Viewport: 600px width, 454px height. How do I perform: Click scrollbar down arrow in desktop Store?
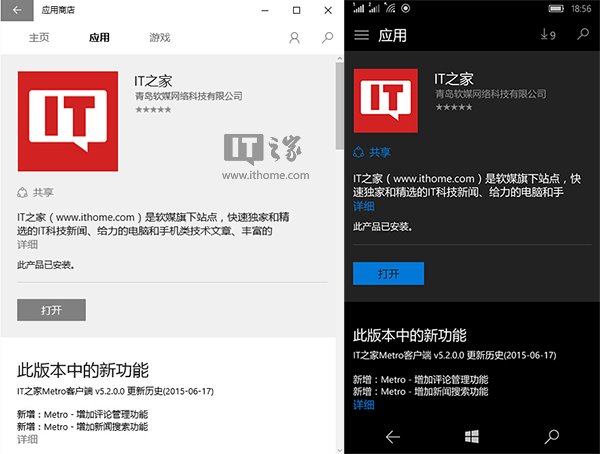point(340,450)
